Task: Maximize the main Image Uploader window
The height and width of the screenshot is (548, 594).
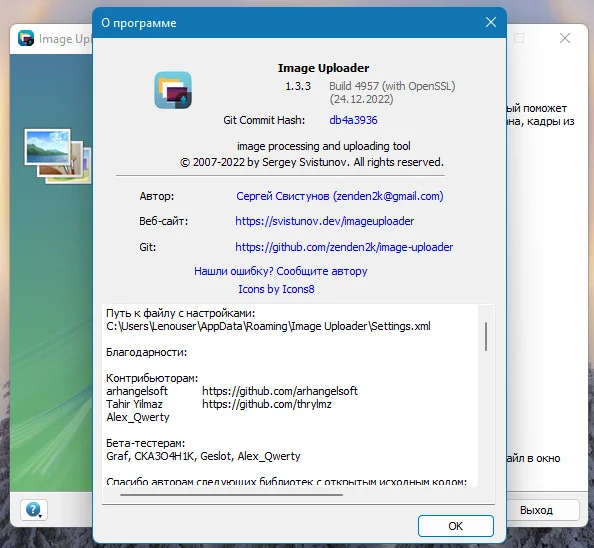Action: pos(519,38)
